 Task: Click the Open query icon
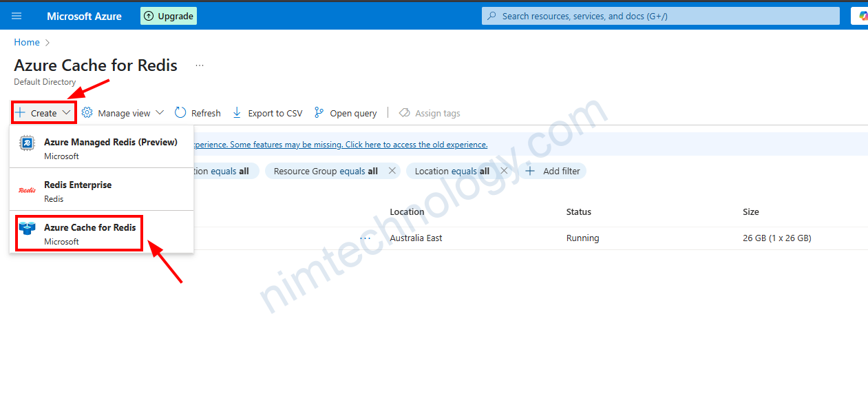(319, 113)
